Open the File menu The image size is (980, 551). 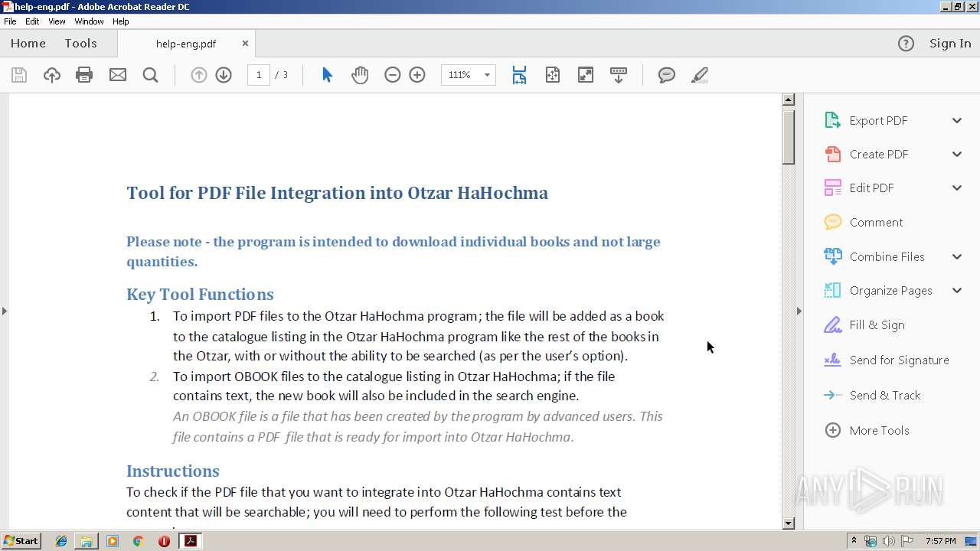(10, 21)
